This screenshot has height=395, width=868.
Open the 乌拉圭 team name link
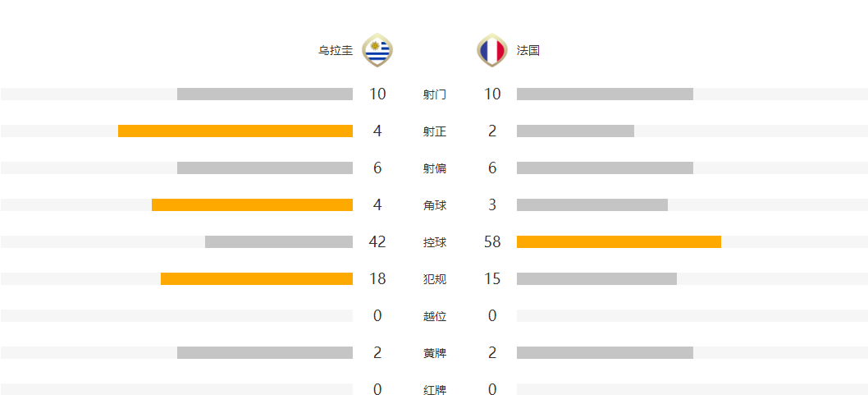click(x=336, y=51)
